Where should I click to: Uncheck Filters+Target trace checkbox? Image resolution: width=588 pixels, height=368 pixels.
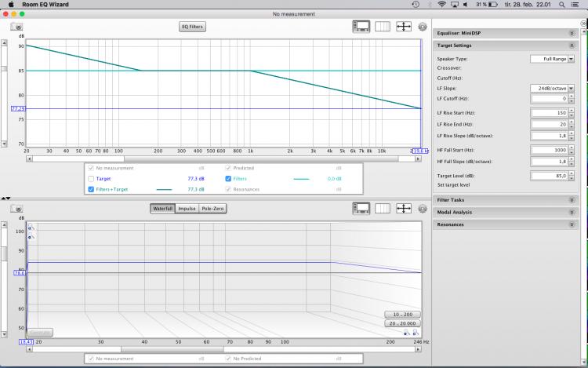[91, 189]
